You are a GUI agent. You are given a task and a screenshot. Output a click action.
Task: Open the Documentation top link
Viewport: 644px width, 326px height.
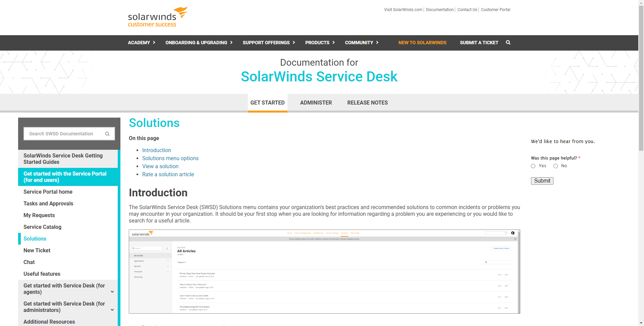[x=440, y=10]
